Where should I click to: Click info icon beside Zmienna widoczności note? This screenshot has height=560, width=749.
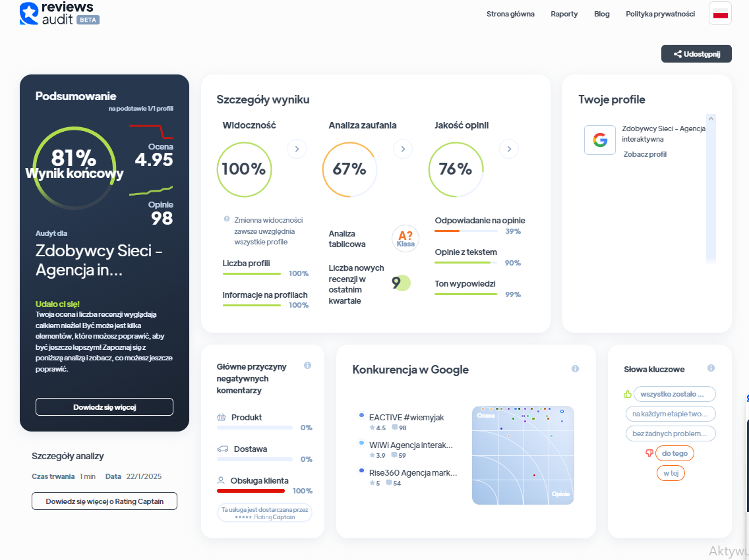coord(227,219)
